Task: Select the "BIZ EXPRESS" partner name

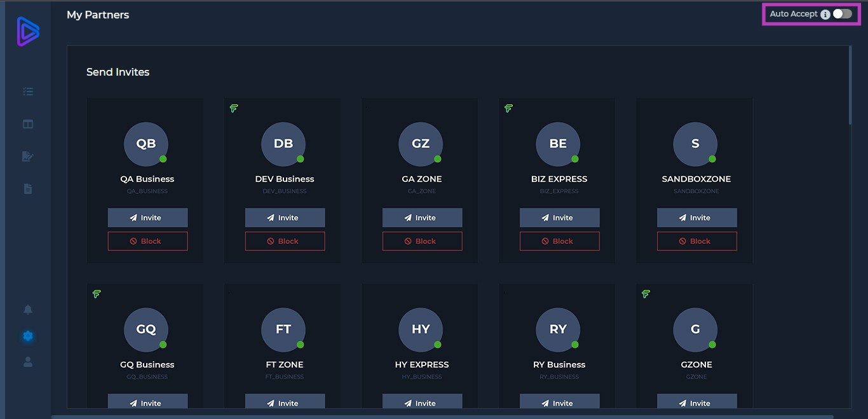Action: click(559, 179)
